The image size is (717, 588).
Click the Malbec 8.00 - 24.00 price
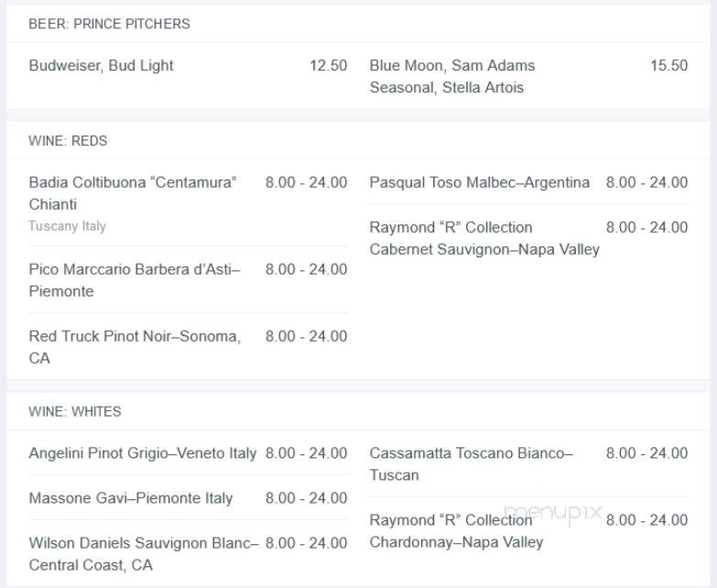pyautogui.click(x=646, y=182)
